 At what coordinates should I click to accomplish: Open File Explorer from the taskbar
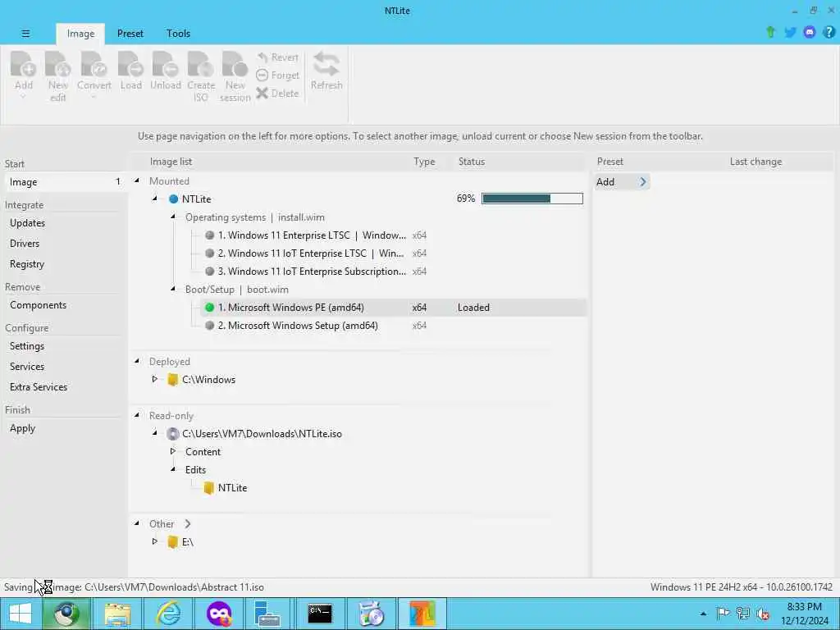pos(117,614)
